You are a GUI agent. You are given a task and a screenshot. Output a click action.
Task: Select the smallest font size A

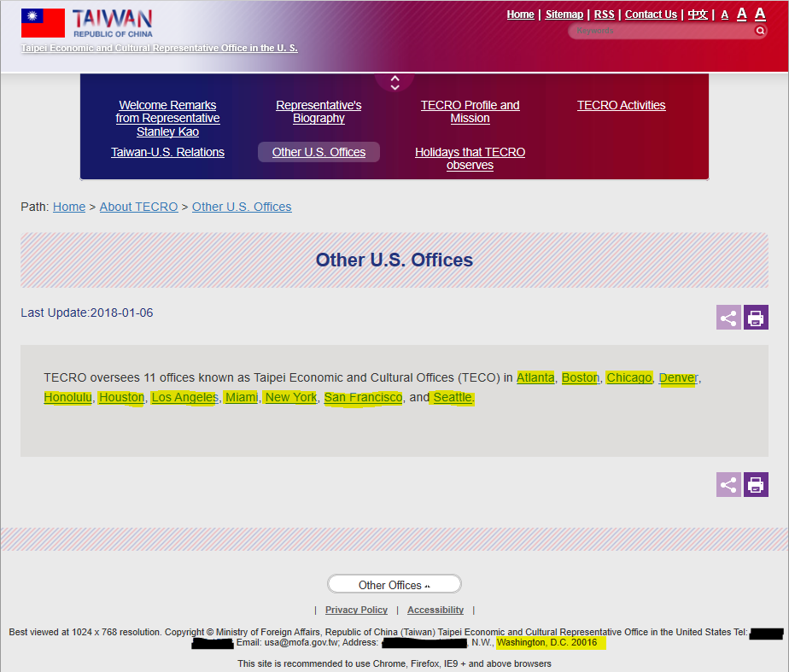(725, 15)
